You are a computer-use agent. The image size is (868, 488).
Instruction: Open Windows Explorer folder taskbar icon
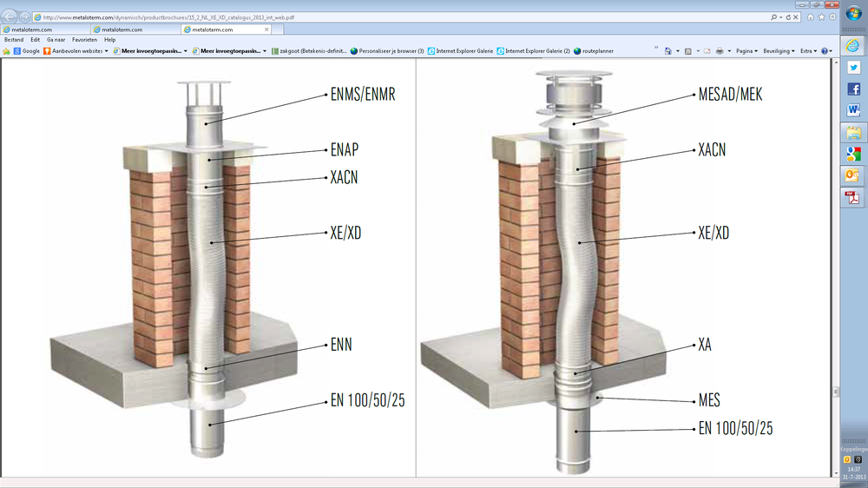point(853,132)
